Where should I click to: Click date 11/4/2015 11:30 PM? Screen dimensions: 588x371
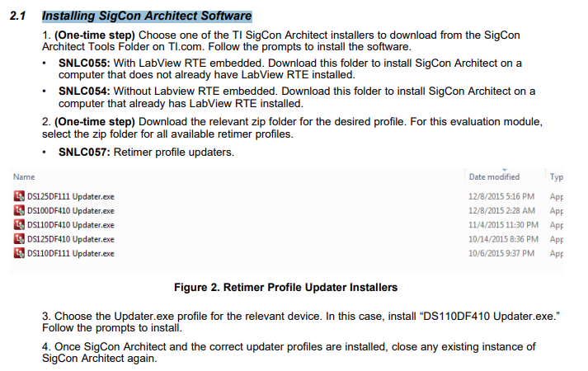click(x=503, y=225)
